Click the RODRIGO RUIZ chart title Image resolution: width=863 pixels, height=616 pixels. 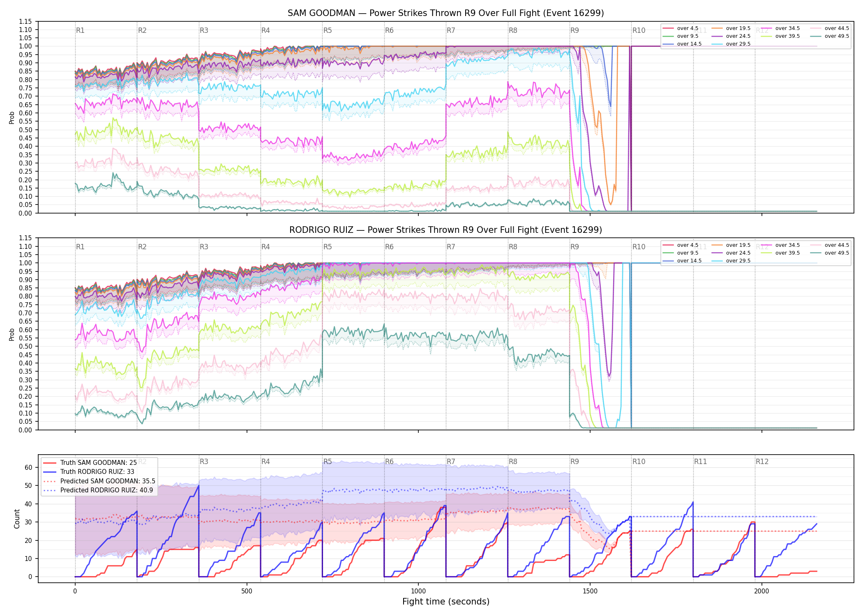tap(446, 230)
